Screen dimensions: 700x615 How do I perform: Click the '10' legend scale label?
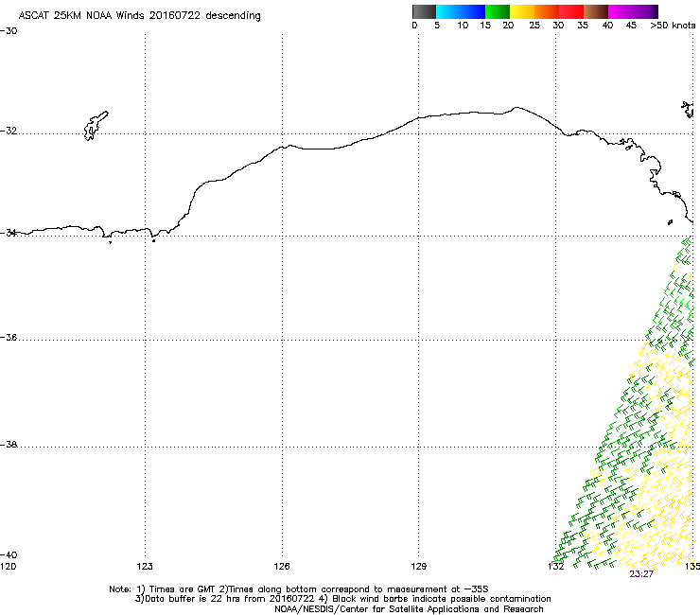point(463,26)
